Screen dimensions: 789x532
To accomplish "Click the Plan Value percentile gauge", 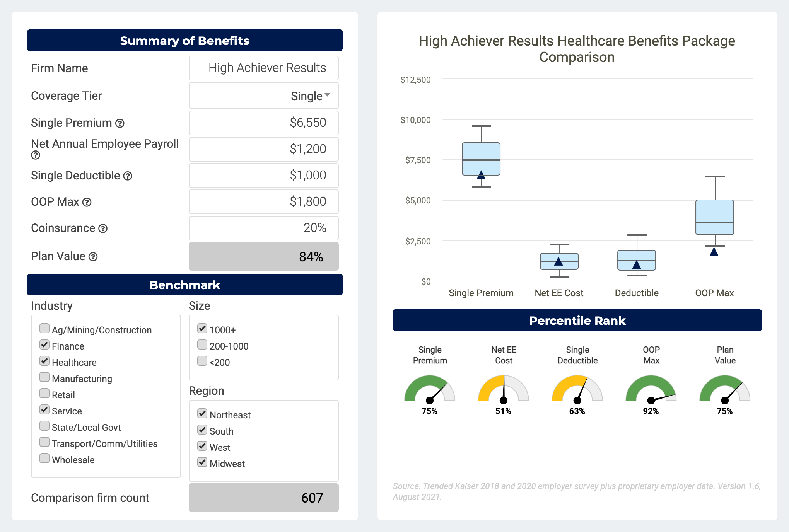I will tap(725, 389).
